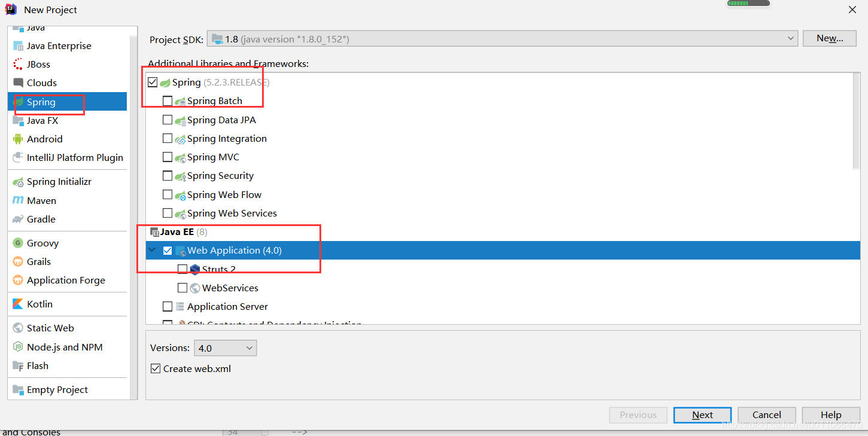The width and height of the screenshot is (868, 436).
Task: Select the Spring Initializr project type
Action: click(x=67, y=182)
